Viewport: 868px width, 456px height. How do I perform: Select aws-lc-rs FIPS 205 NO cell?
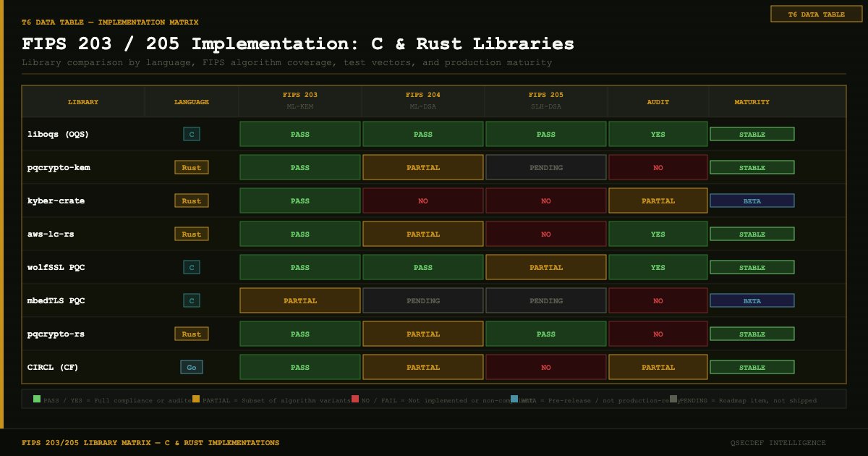546,234
